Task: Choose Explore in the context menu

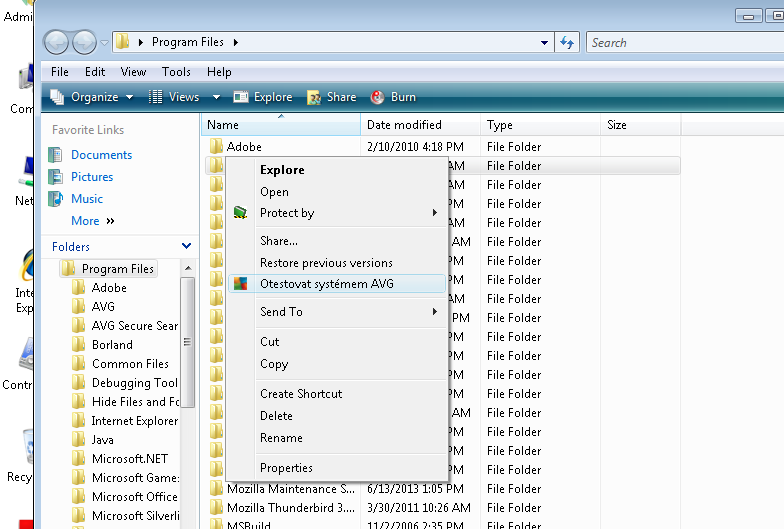Action: coord(336,170)
